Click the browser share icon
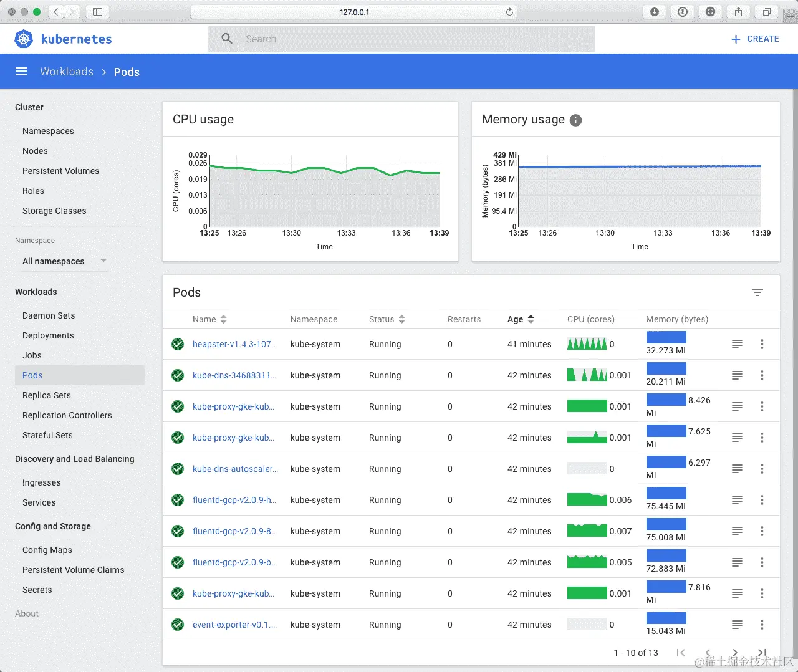 click(738, 12)
